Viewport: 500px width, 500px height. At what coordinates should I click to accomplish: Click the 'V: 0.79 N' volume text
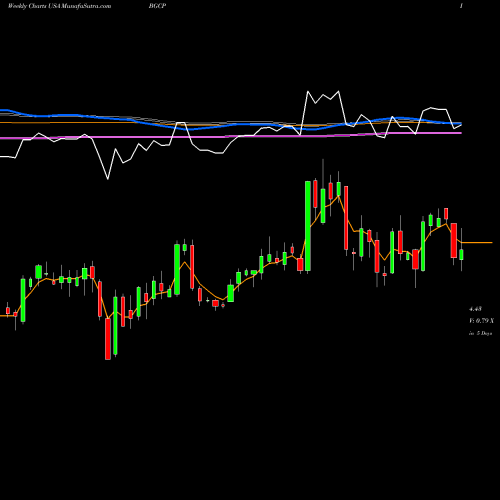[481, 321]
